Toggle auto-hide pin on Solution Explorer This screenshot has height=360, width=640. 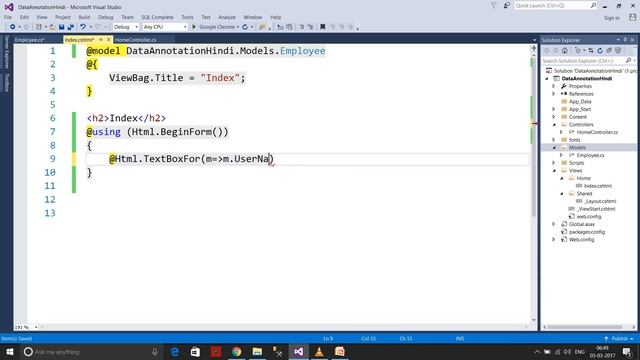[625, 40]
